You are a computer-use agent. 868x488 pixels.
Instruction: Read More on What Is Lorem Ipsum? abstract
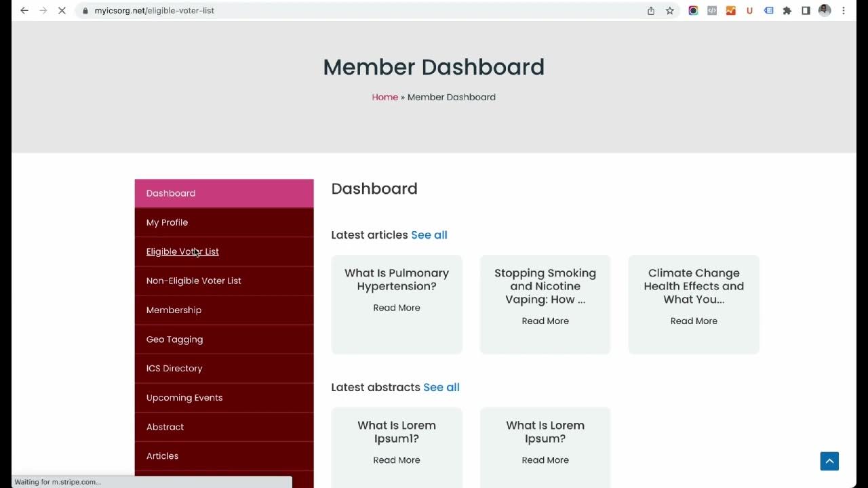tap(545, 460)
